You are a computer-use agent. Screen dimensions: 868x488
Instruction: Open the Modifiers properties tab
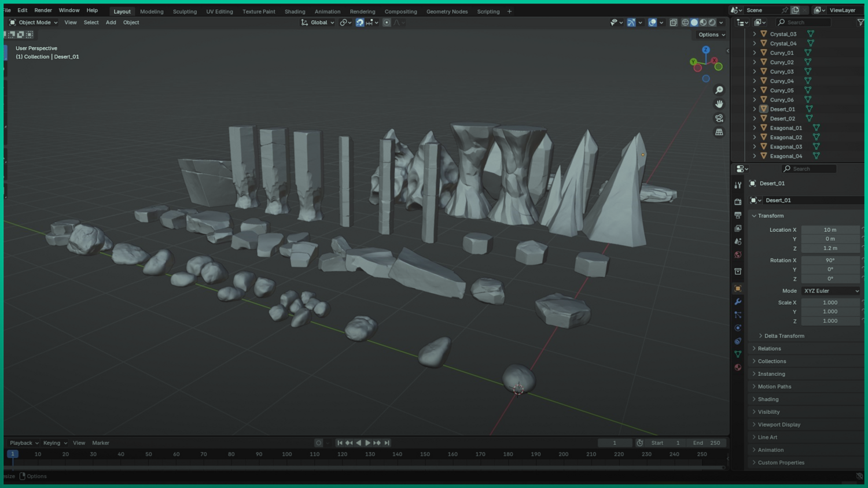738,302
